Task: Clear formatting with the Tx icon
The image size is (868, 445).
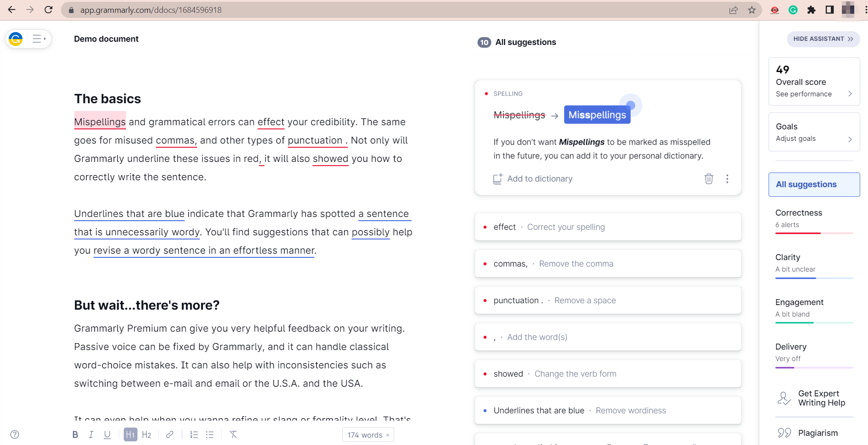Action: coord(233,434)
